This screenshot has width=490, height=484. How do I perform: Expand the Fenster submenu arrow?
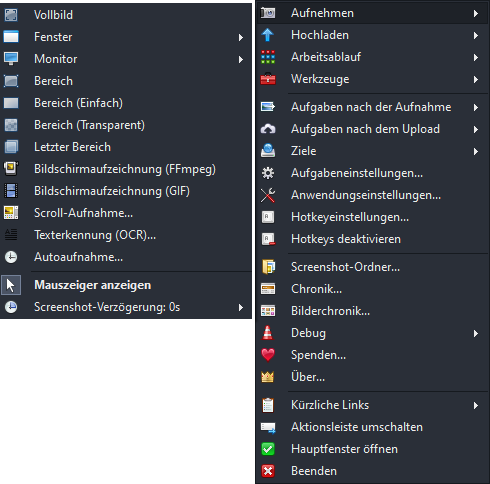tap(241, 37)
